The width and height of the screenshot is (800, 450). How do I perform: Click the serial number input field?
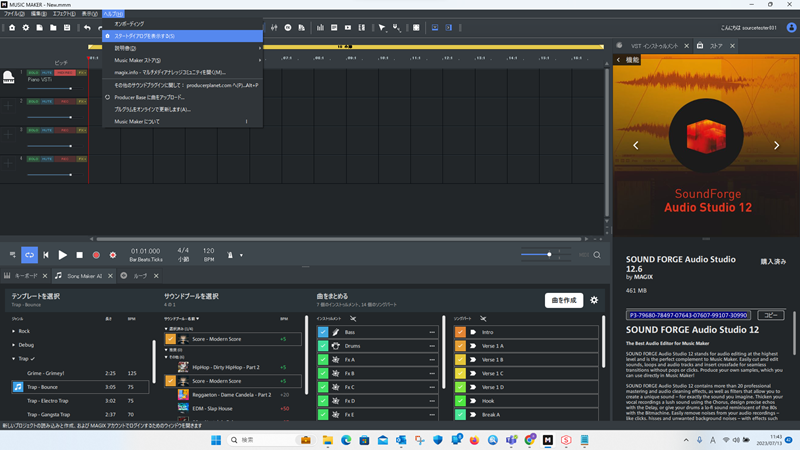[688, 315]
